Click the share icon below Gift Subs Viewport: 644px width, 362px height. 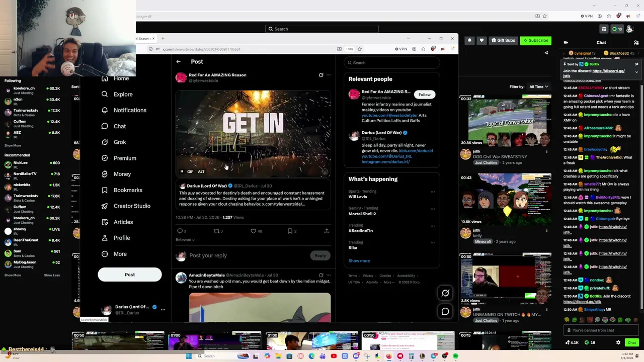click(x=546, y=53)
